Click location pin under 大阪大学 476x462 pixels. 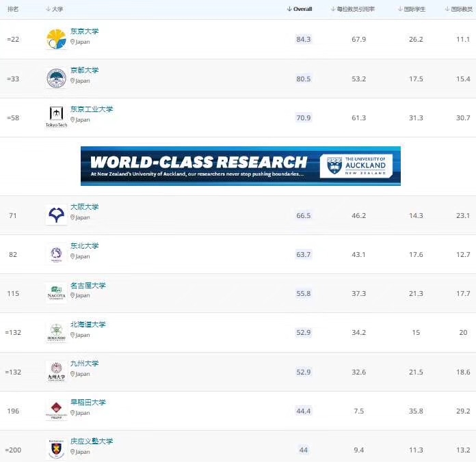[72, 217]
